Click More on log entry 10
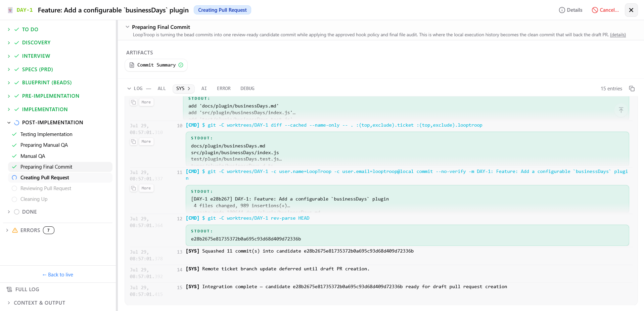Viewport: 644px width, 311px height. (x=146, y=142)
